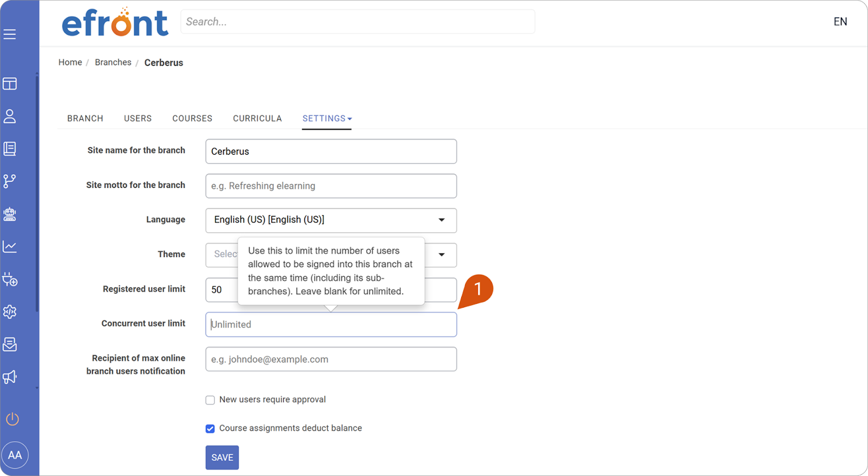Click the Site motto input field

(331, 186)
